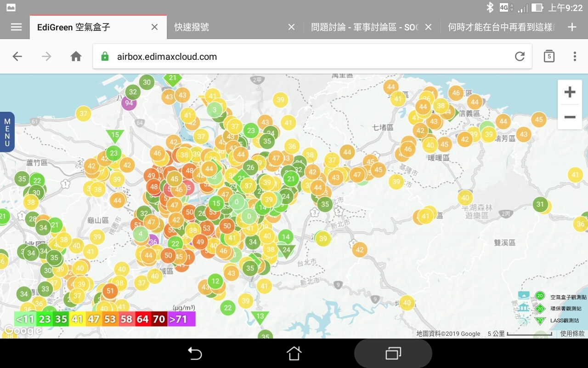Screen dimensions: 588x368
Task: Select the green triangle LASS marker 15
Action: pyautogui.click(x=115, y=136)
